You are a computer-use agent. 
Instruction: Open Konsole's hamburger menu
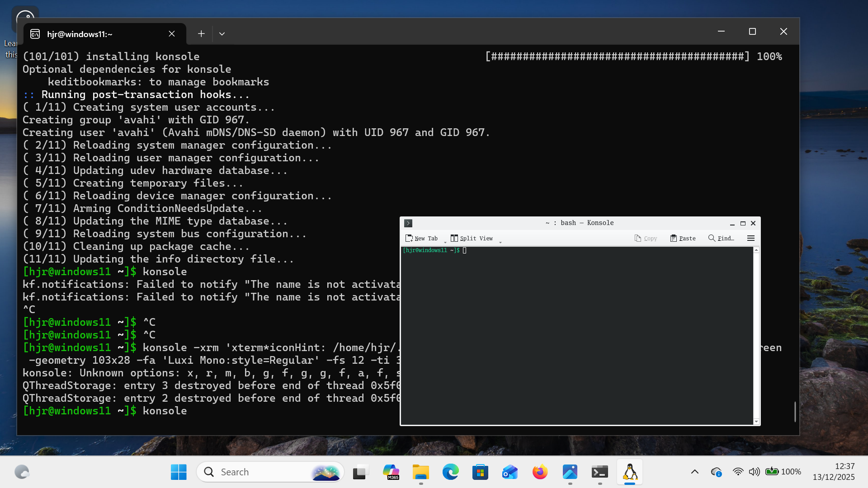coord(751,238)
